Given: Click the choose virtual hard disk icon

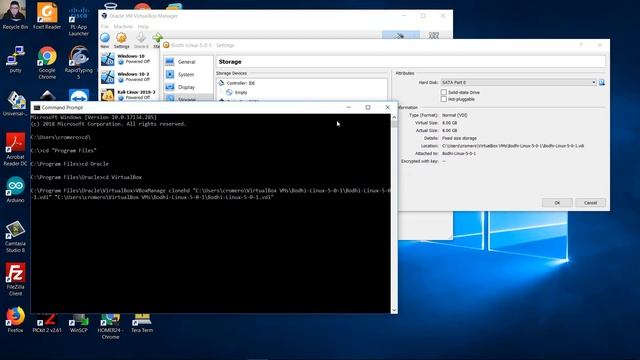Looking at the screenshot, I should [602, 82].
